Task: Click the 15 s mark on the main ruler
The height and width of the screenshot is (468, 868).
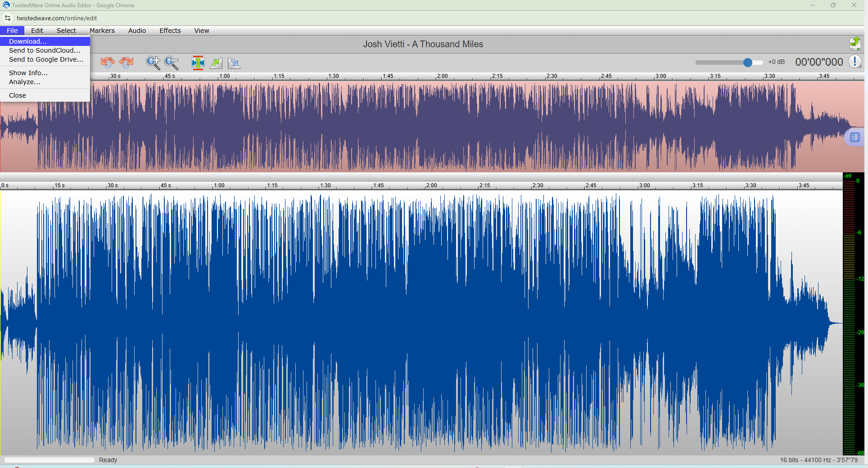Action: pos(60,185)
